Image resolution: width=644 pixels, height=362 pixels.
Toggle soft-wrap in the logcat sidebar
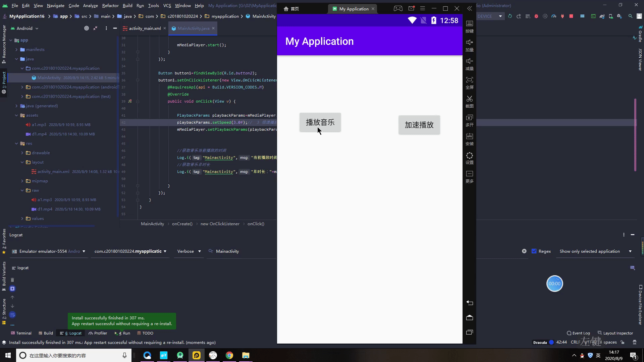pyautogui.click(x=12, y=315)
